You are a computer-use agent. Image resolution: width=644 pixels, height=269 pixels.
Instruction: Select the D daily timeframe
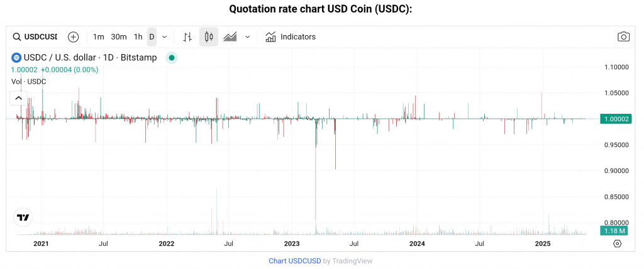pyautogui.click(x=152, y=37)
